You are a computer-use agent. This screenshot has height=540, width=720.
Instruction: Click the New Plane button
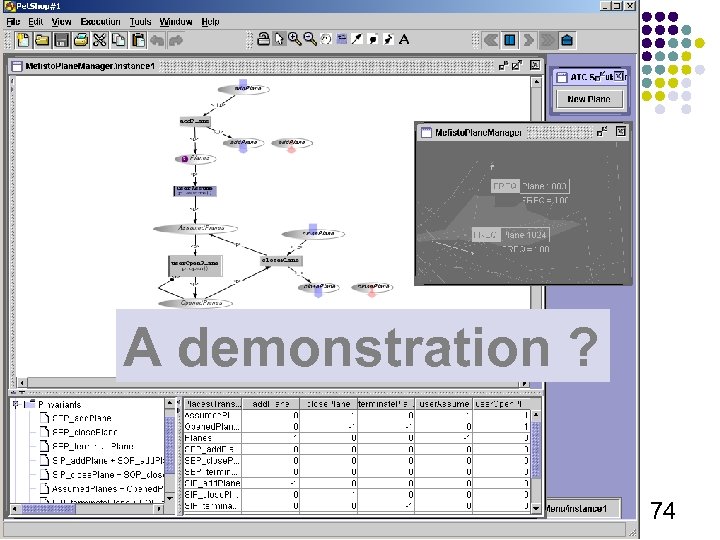coord(589,99)
